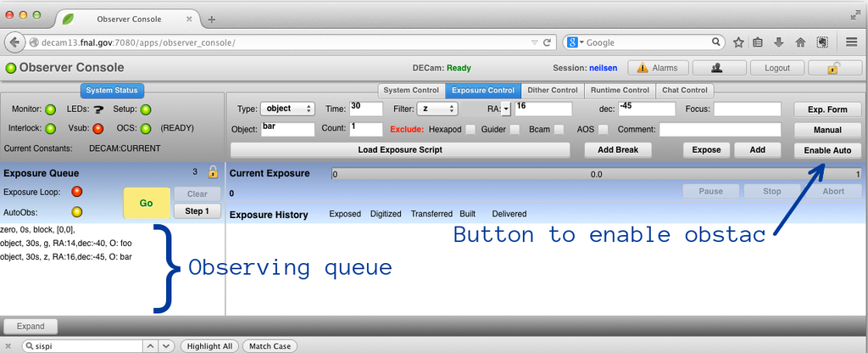Click the red Vsub status indicator
This screenshot has height=353, width=868.
(x=97, y=128)
